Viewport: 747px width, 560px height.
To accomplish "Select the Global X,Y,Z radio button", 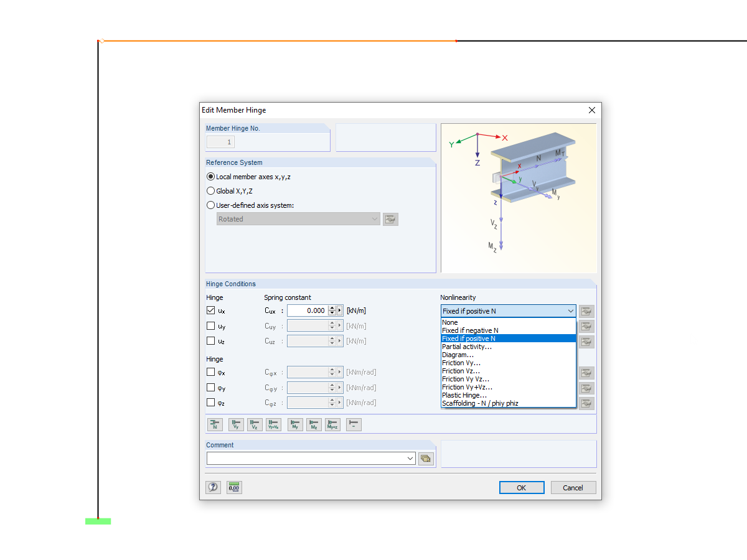I will click(x=210, y=191).
